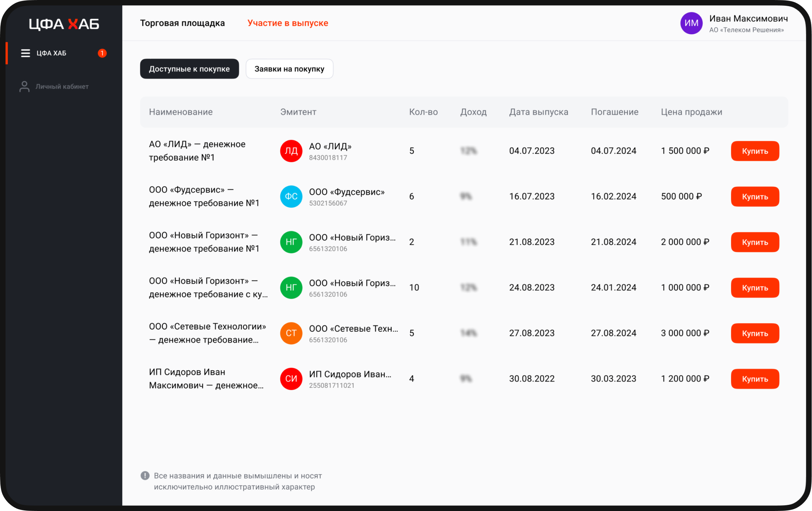Click issue date 27.08.2023
This screenshot has height=511, width=812.
[531, 333]
